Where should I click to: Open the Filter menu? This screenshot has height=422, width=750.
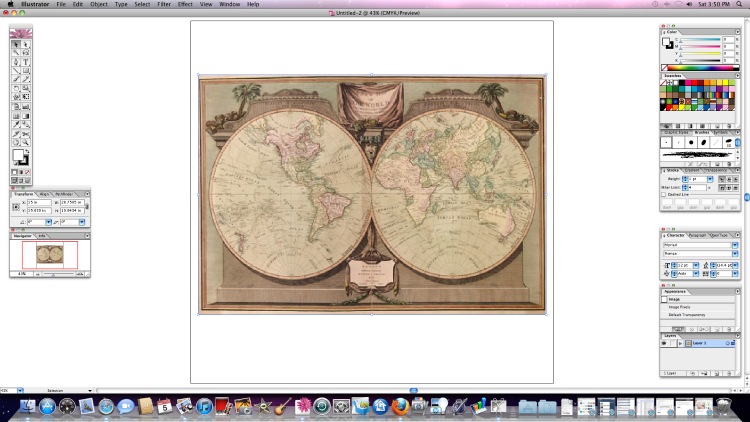(164, 4)
